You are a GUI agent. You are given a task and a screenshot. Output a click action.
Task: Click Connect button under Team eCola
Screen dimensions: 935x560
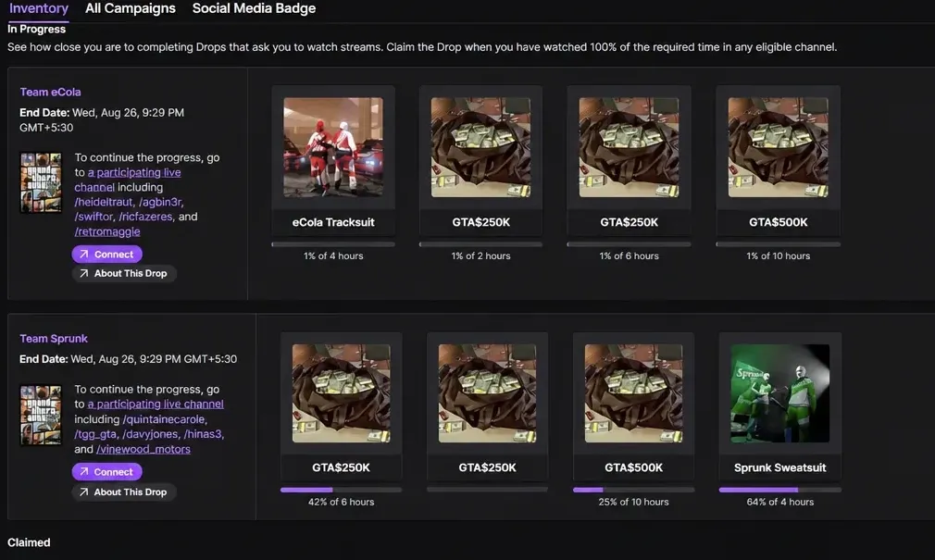pos(106,254)
